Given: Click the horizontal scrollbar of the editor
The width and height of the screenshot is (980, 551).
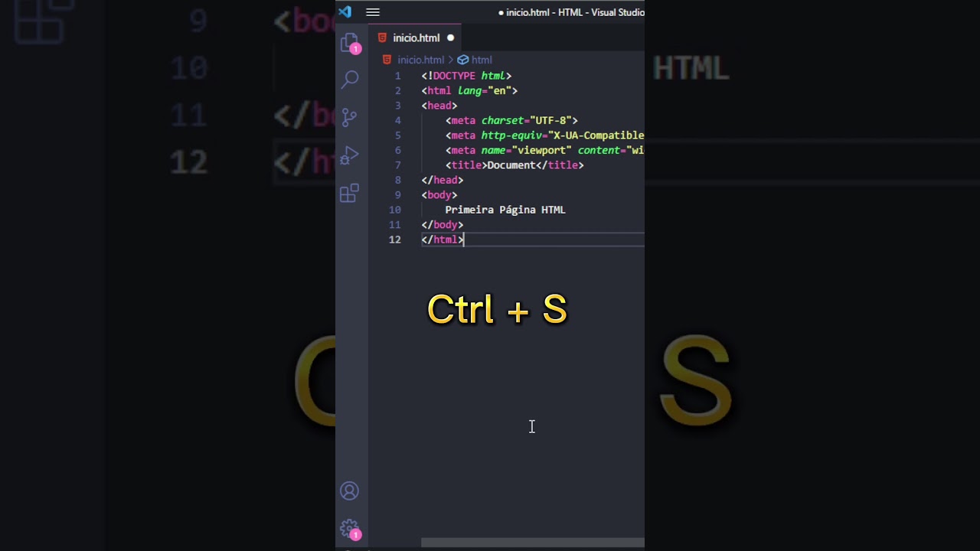Looking at the screenshot, I should (533, 543).
